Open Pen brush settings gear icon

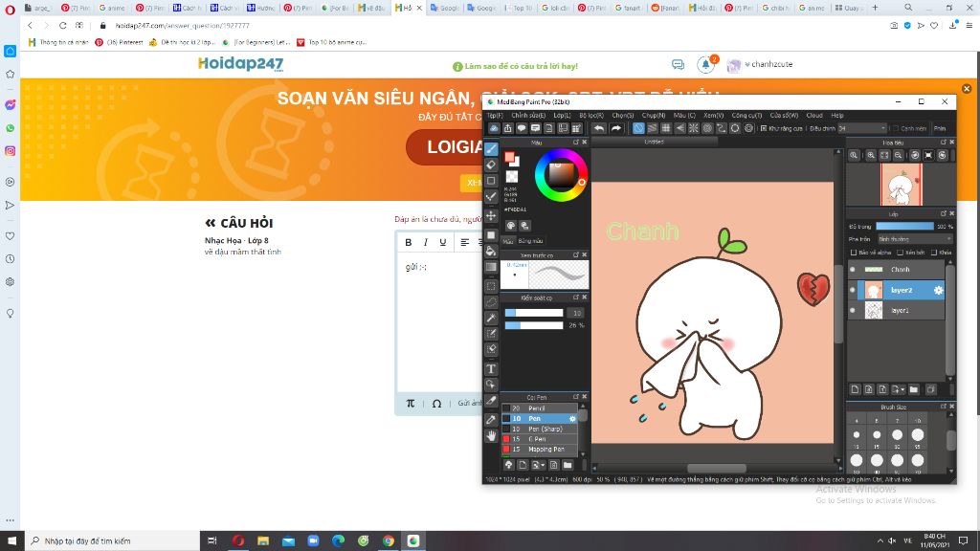pyautogui.click(x=572, y=419)
